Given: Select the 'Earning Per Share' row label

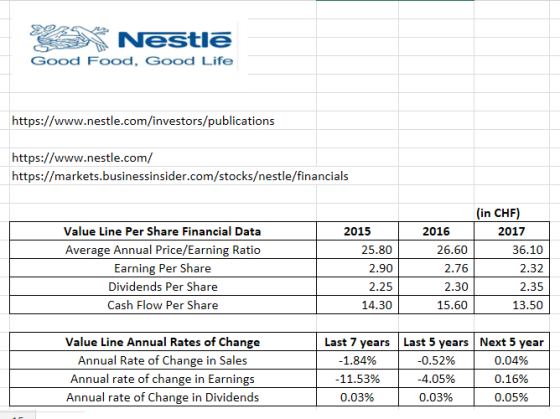Looking at the screenshot, I should [x=163, y=268].
